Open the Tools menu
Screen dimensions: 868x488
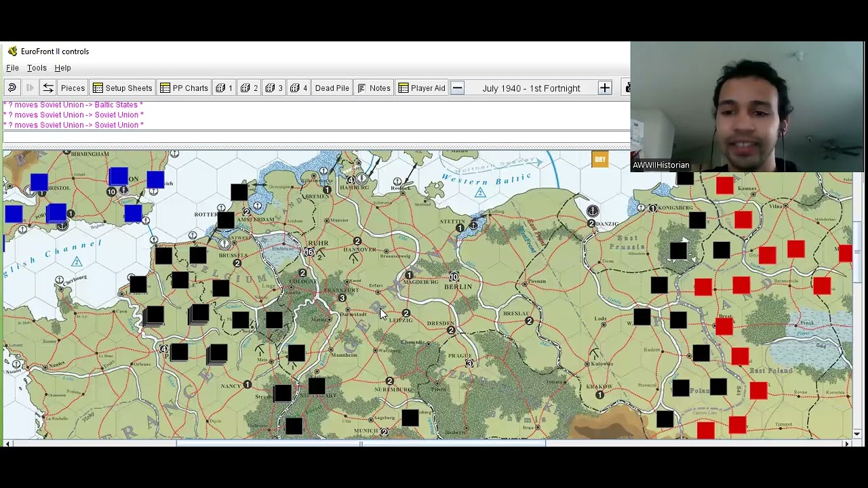[37, 68]
